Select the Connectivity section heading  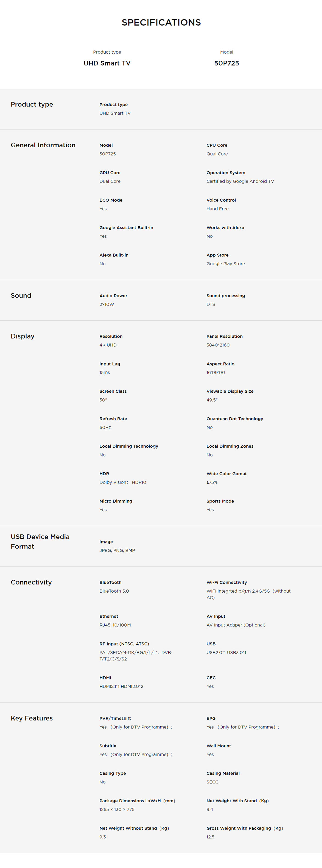(31, 582)
